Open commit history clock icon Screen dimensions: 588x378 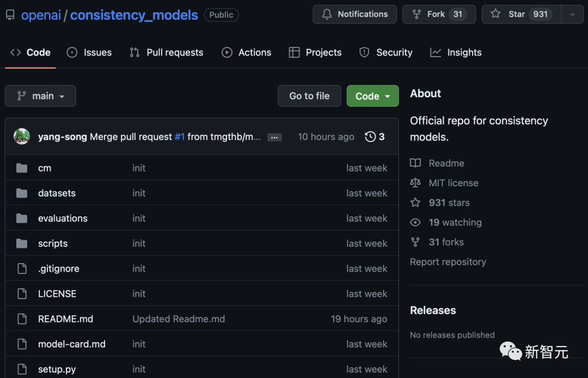[x=370, y=137]
